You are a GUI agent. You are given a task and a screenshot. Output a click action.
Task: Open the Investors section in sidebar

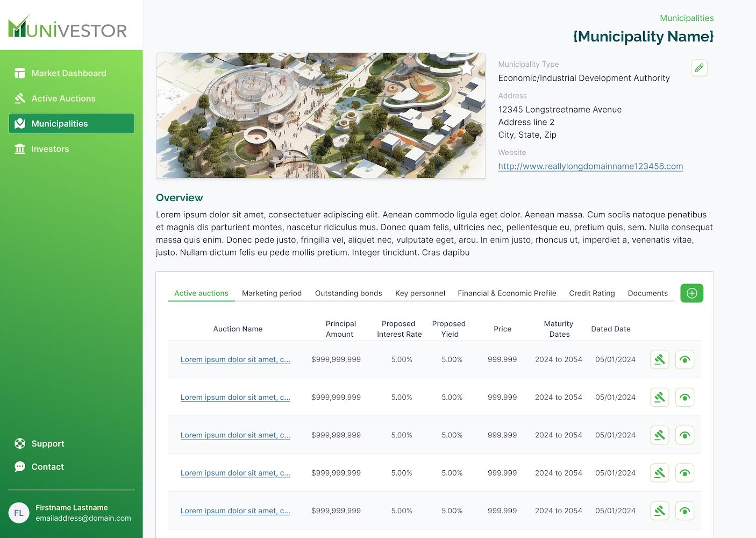(x=50, y=149)
